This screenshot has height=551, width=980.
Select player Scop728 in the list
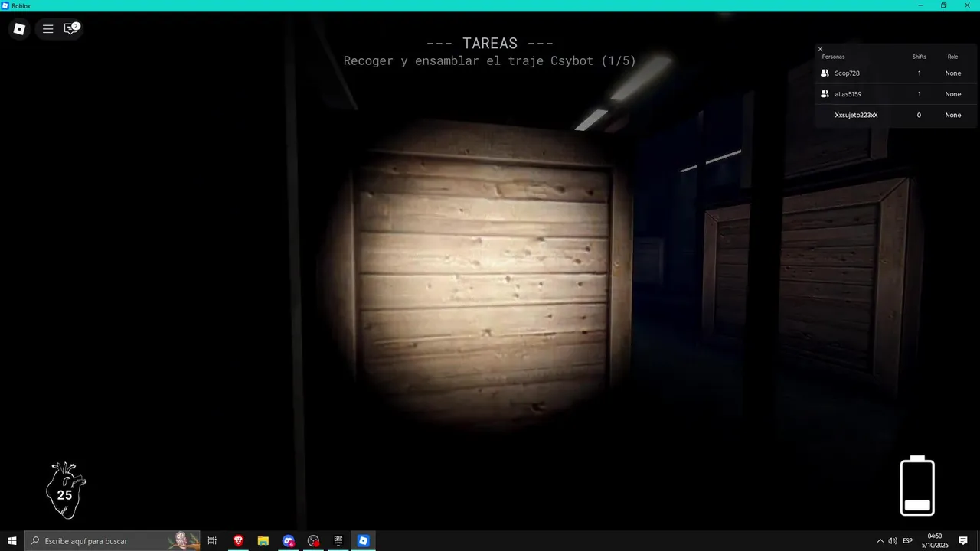click(847, 73)
